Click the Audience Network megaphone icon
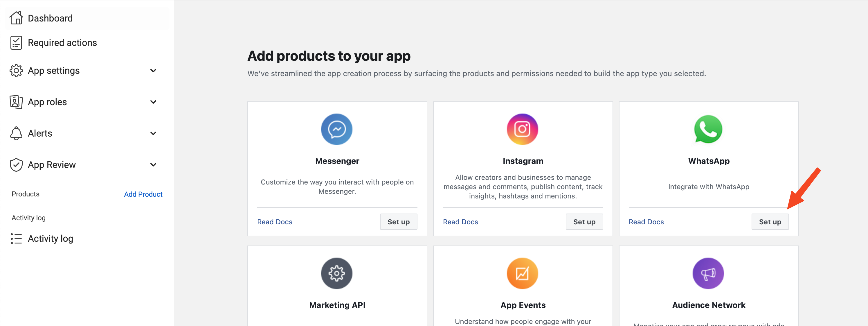Viewport: 868px width, 326px height. pyautogui.click(x=708, y=273)
